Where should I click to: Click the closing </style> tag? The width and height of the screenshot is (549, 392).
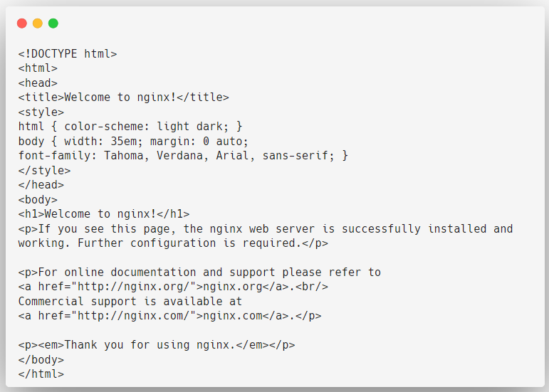click(x=44, y=170)
